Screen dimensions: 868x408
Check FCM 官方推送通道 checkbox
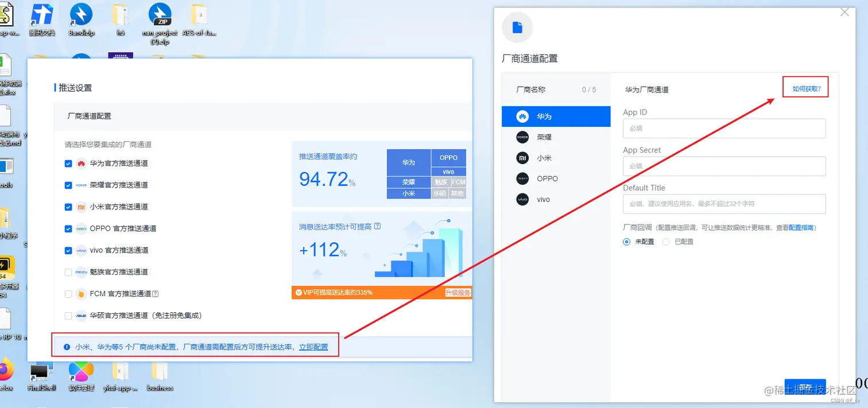(x=68, y=294)
